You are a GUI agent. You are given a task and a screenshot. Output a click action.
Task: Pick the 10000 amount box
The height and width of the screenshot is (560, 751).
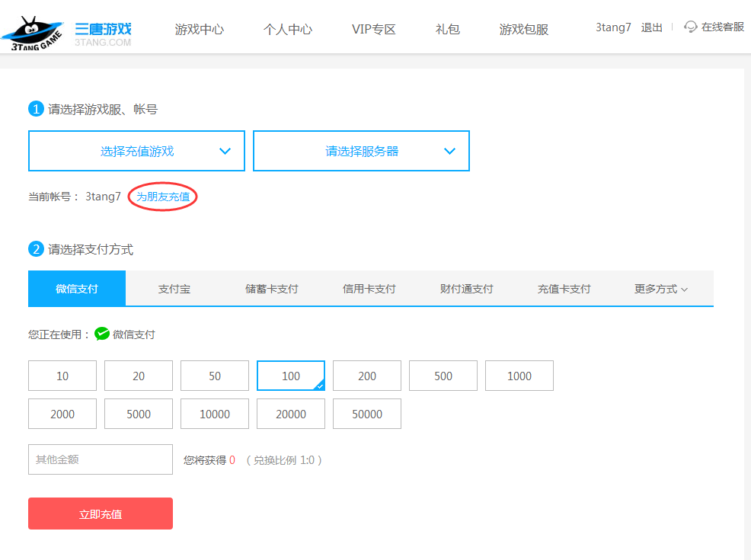pos(215,414)
